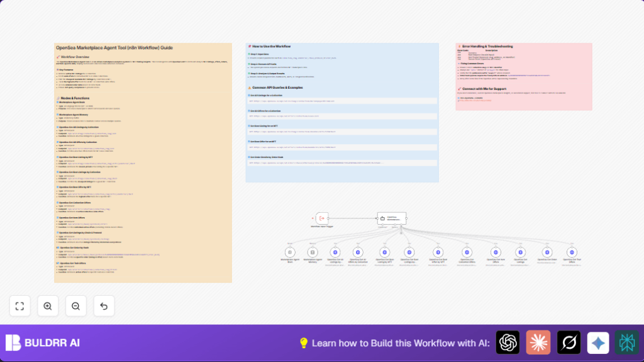Open the Gemini build guide icon
Viewport: 644px width, 362px height.
click(x=598, y=342)
